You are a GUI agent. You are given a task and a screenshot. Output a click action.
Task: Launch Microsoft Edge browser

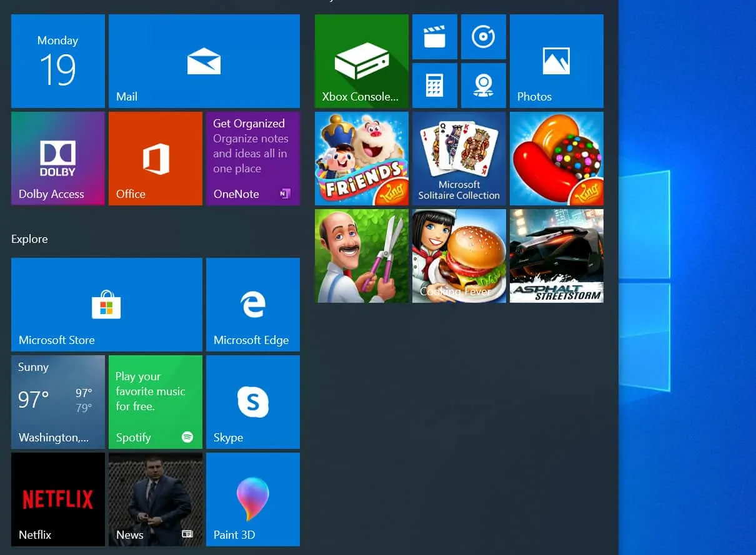pyautogui.click(x=252, y=304)
